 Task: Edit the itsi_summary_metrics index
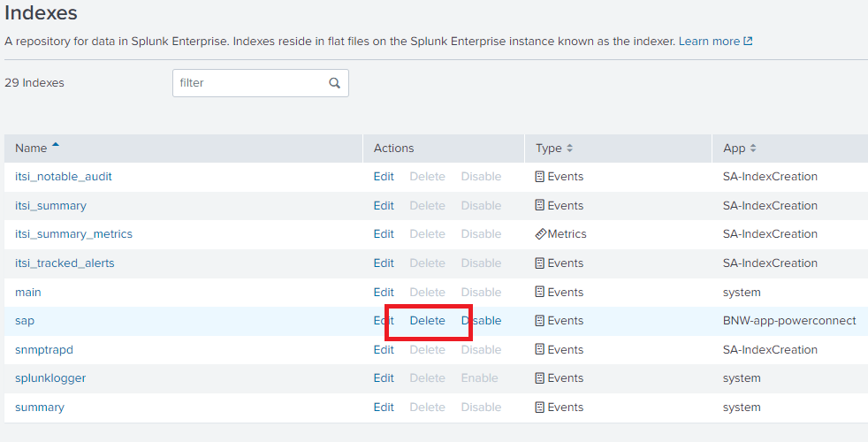click(x=384, y=234)
